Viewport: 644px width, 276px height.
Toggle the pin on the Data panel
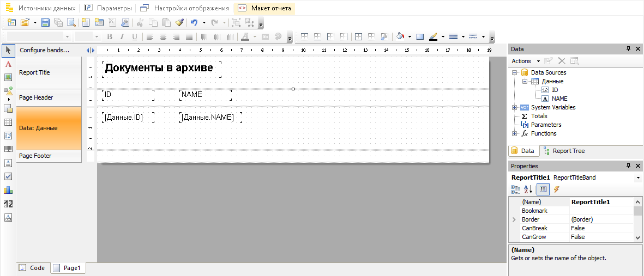click(628, 49)
